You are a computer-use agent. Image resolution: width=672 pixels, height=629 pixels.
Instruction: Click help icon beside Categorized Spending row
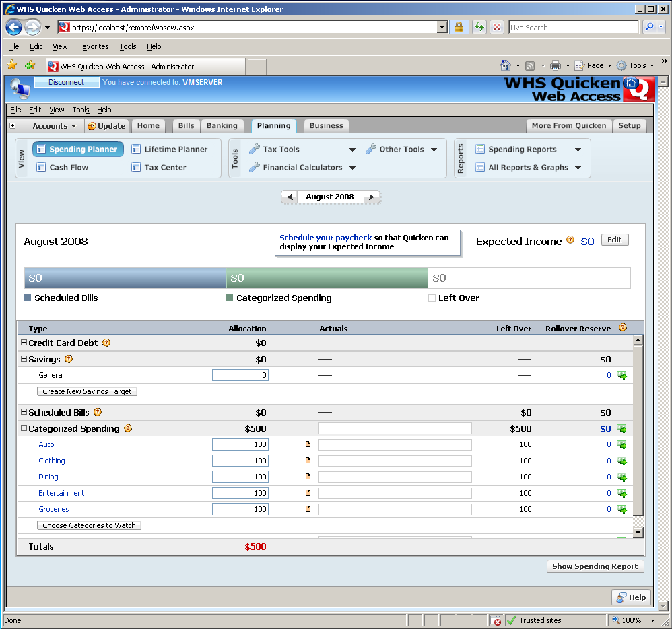[128, 428]
